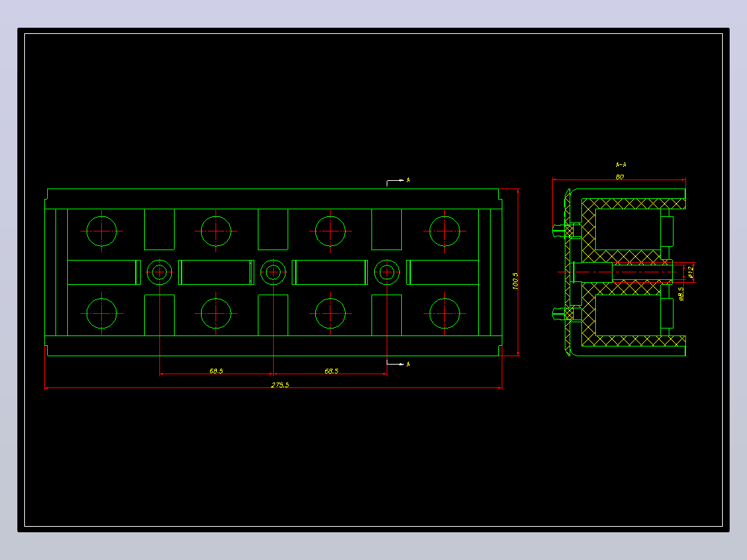The width and height of the screenshot is (747, 560).
Task: Pick the ø8.5 diameter dimension text
Action: [681, 294]
